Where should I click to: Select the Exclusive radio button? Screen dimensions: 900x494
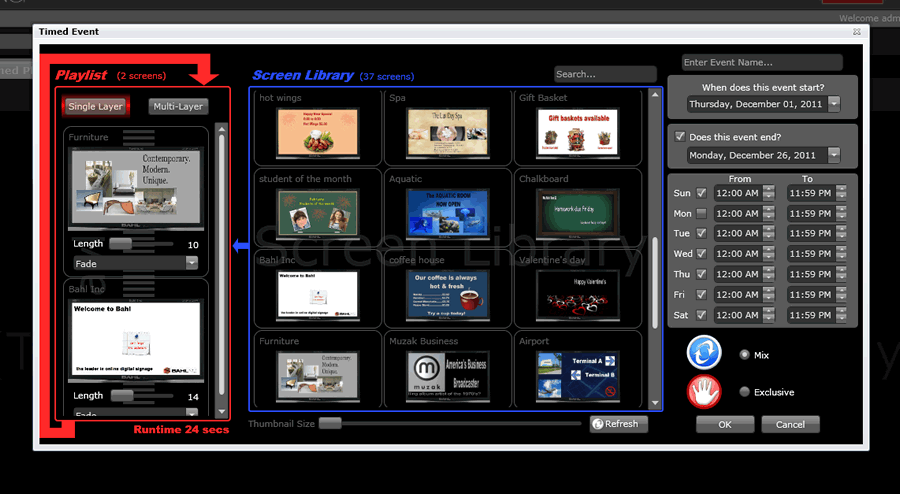point(744,392)
